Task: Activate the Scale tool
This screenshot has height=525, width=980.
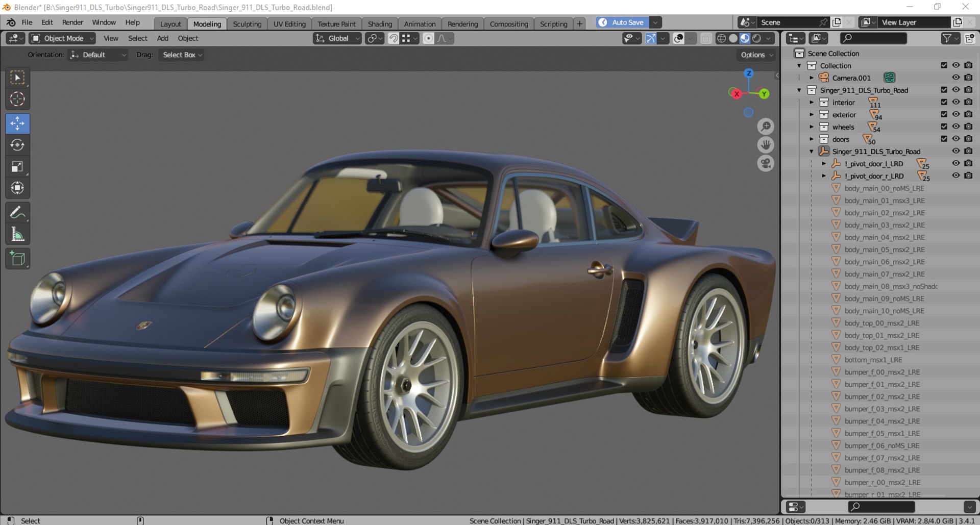Action: point(17,166)
